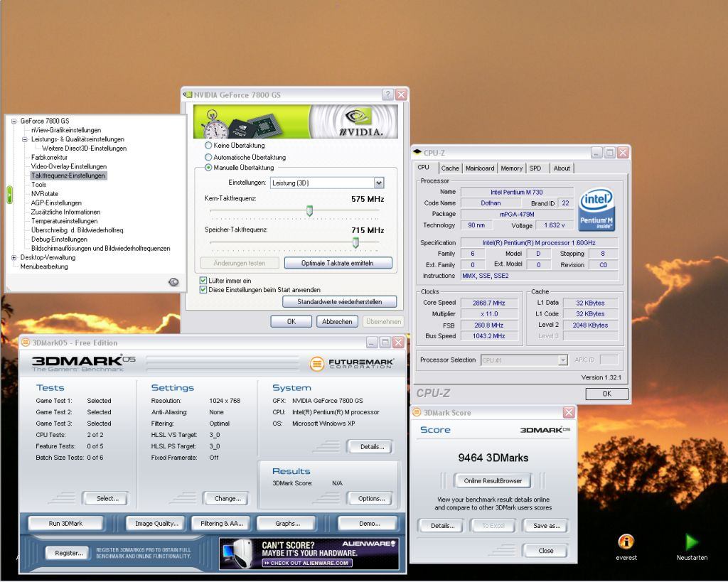Select Farbkorrektur tree item
Viewport: 728px width, 582px height.
pos(49,157)
